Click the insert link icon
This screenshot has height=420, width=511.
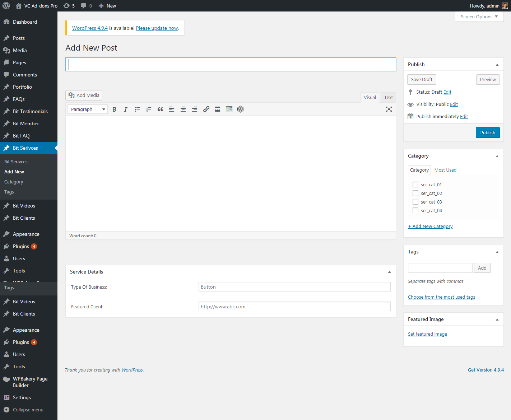206,109
